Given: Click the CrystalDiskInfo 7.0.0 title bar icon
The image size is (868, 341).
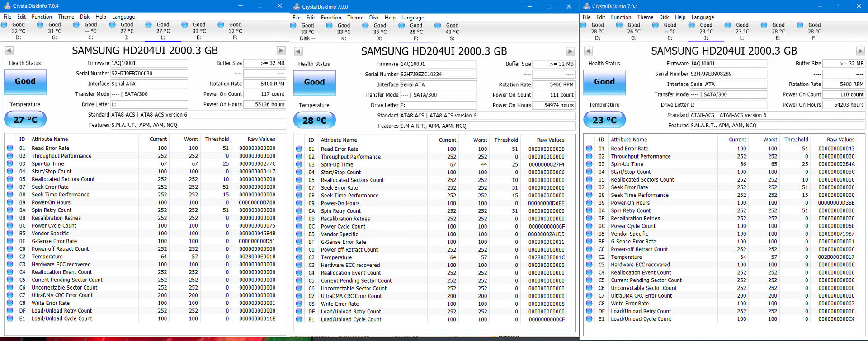Looking at the screenshot, I should click(x=297, y=7).
